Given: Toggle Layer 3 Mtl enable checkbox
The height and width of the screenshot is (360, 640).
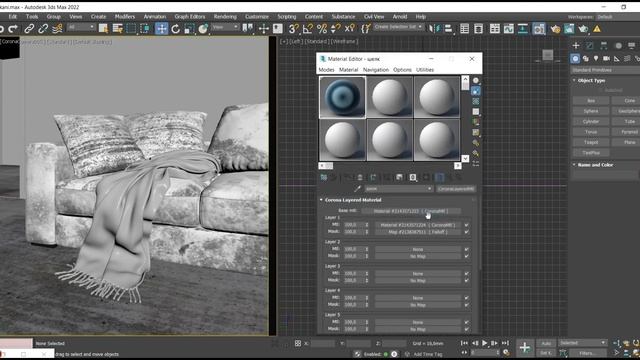Looking at the screenshot, I should (467, 273).
